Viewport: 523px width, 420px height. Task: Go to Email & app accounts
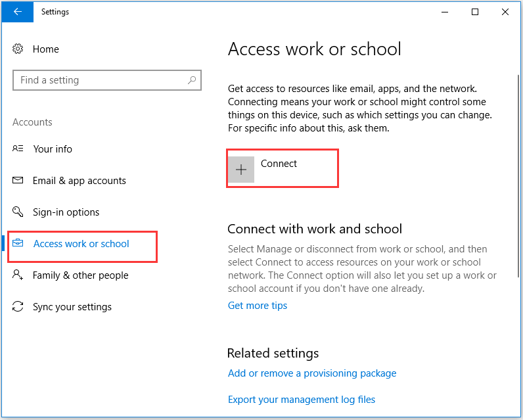click(x=80, y=181)
